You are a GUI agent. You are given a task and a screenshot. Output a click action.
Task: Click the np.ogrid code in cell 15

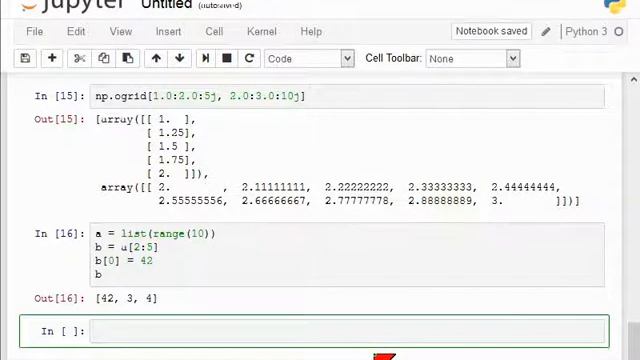pos(200,96)
